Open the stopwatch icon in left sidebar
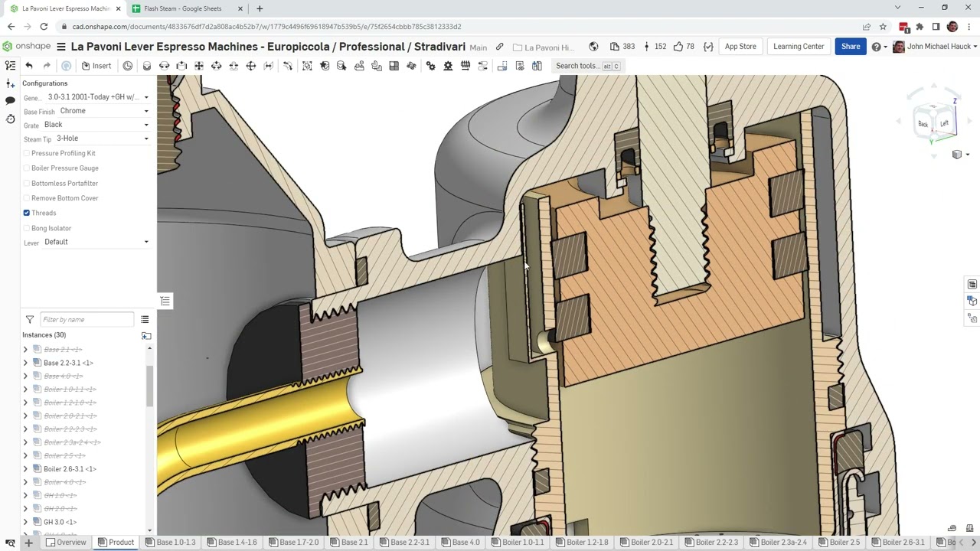Viewport: 980px width, 551px height. point(10,119)
